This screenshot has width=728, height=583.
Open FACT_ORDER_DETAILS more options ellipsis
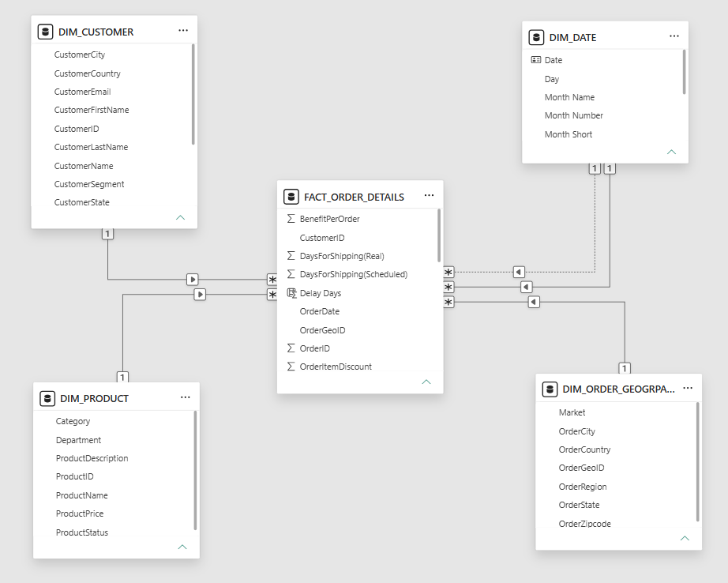(x=429, y=196)
